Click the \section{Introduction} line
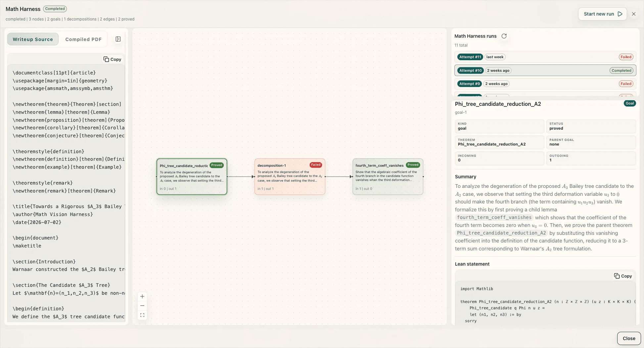 44,262
